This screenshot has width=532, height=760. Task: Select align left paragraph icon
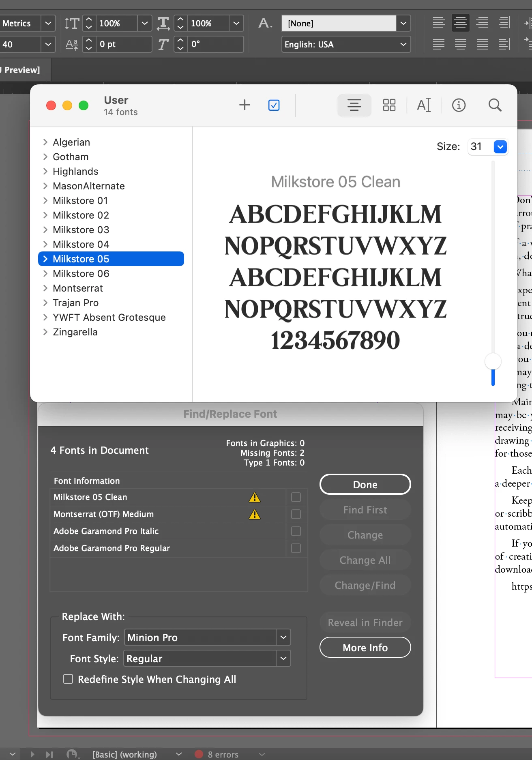[x=439, y=23]
